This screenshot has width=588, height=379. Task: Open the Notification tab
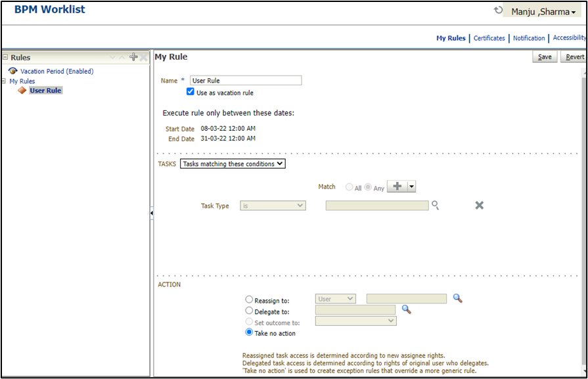point(529,38)
